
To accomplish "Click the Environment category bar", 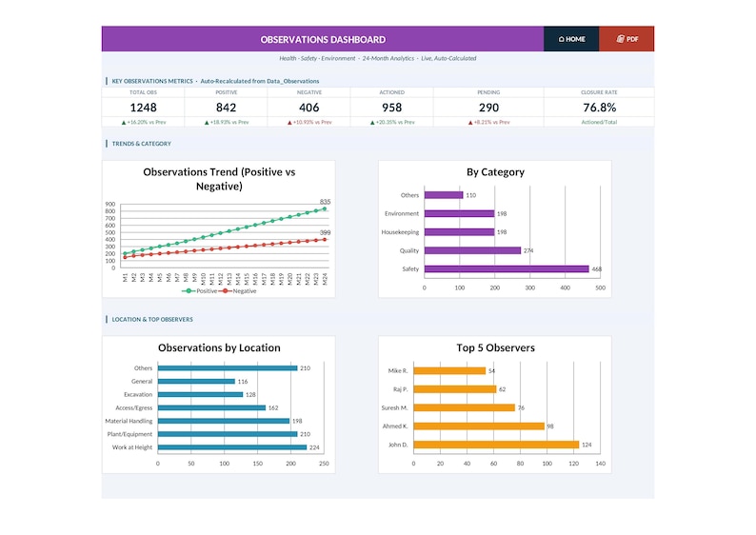I will point(460,213).
